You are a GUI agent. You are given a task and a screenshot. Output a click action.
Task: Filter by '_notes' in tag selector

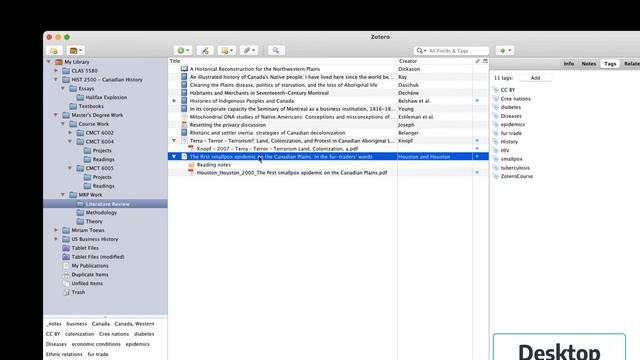pos(53,324)
